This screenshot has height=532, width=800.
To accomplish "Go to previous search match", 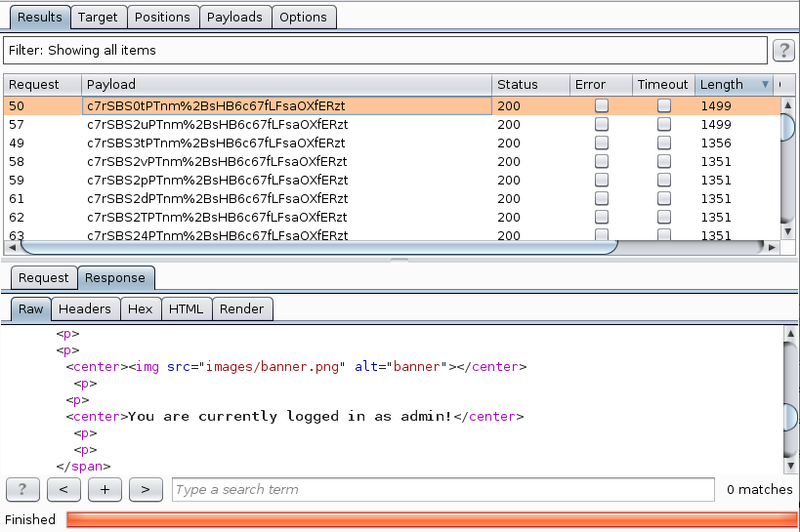I will (63, 490).
